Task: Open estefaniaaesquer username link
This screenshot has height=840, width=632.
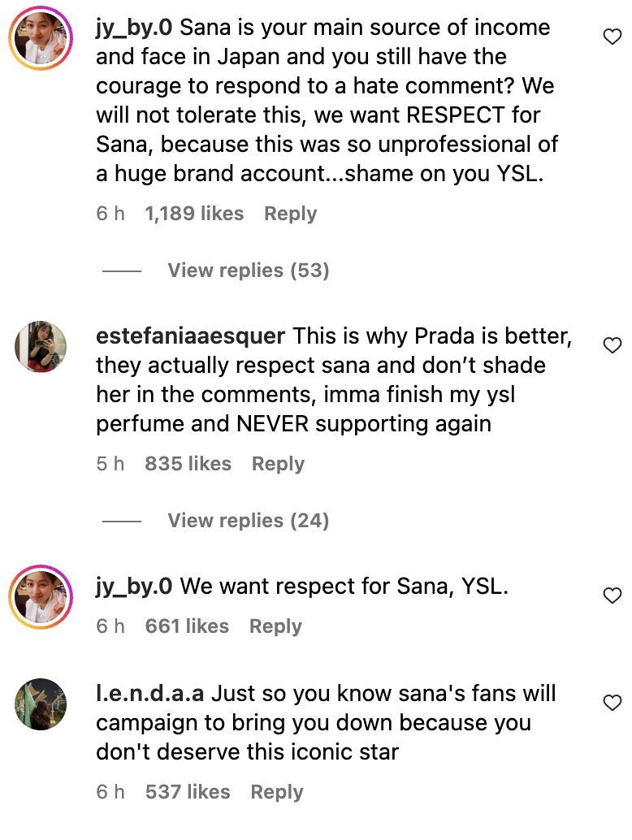Action: [x=190, y=336]
